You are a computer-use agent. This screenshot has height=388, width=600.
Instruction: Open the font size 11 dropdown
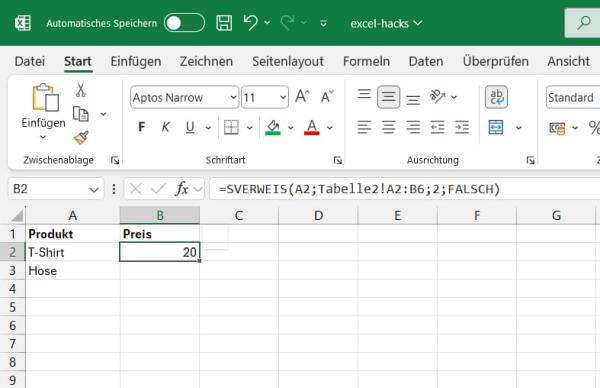(264, 97)
